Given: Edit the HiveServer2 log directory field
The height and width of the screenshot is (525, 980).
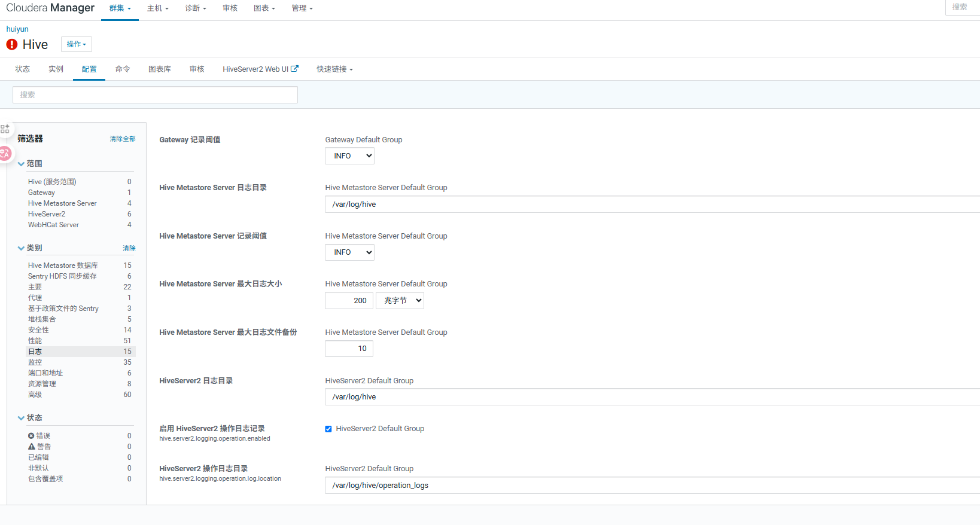Looking at the screenshot, I should [x=652, y=397].
